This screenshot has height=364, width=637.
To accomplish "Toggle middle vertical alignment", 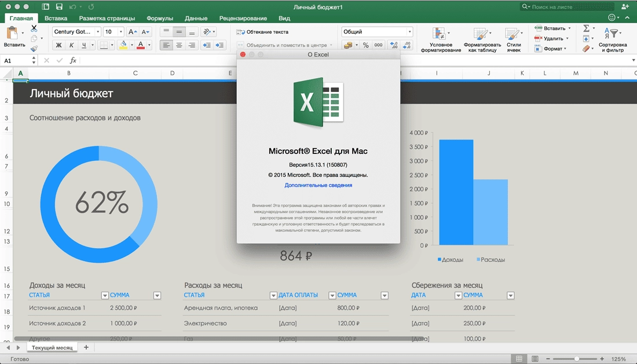I will pyautogui.click(x=179, y=32).
